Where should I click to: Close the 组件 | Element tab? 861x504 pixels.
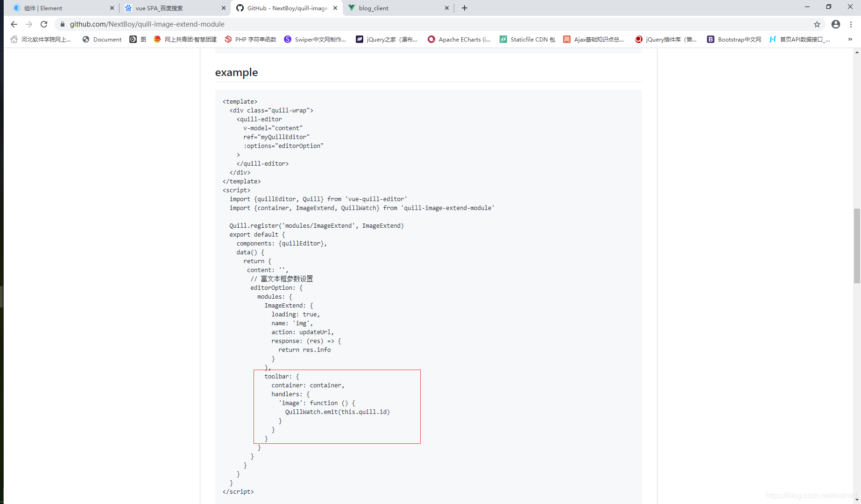pos(112,8)
